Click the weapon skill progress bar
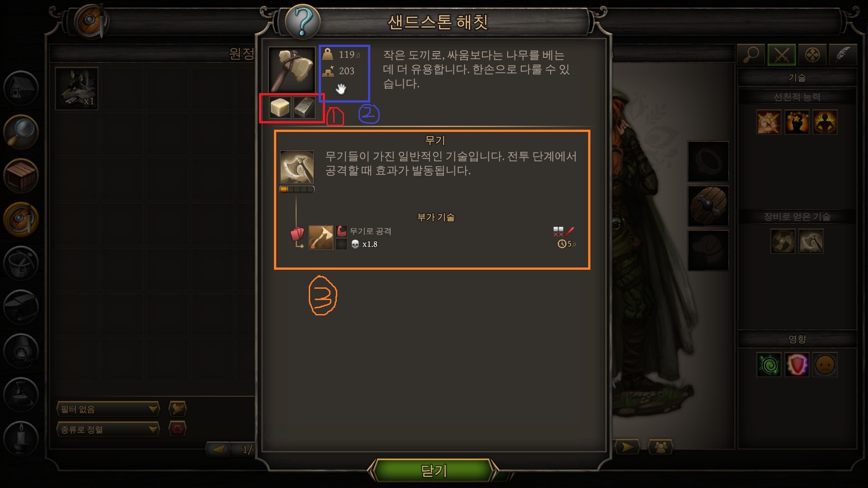The width and height of the screenshot is (868, 488). [x=297, y=189]
